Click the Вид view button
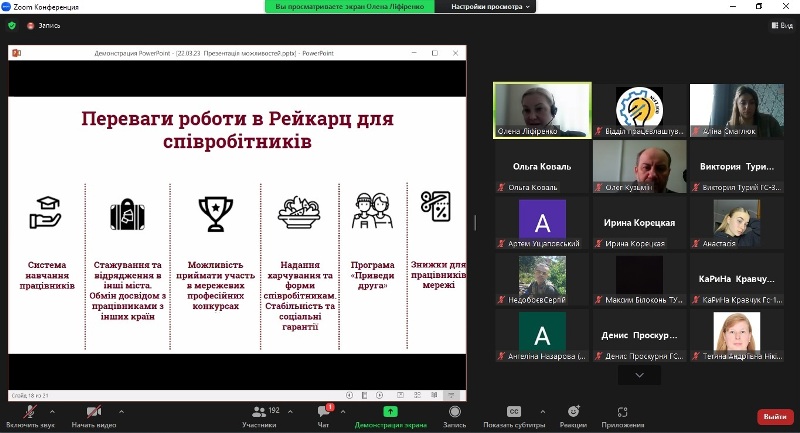800x433 pixels. (782, 25)
